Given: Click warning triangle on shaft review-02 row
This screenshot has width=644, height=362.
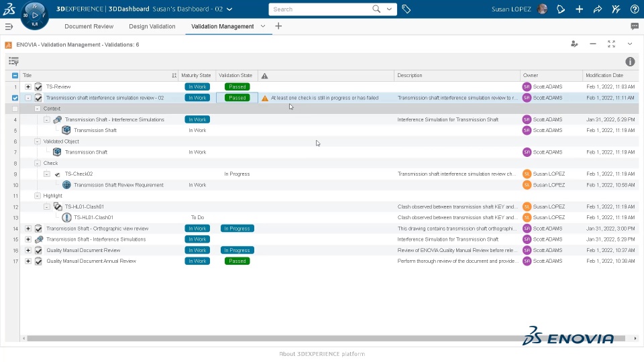Looking at the screenshot, I should pyautogui.click(x=265, y=98).
